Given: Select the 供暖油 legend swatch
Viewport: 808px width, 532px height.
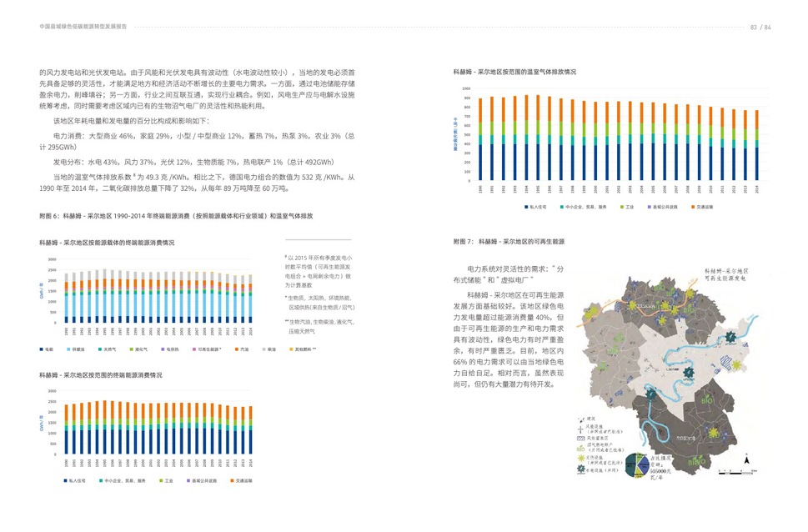Looking at the screenshot, I should [x=68, y=349].
